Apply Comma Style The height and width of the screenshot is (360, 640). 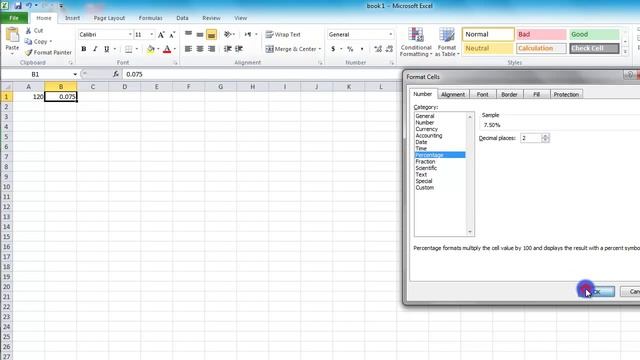click(362, 49)
